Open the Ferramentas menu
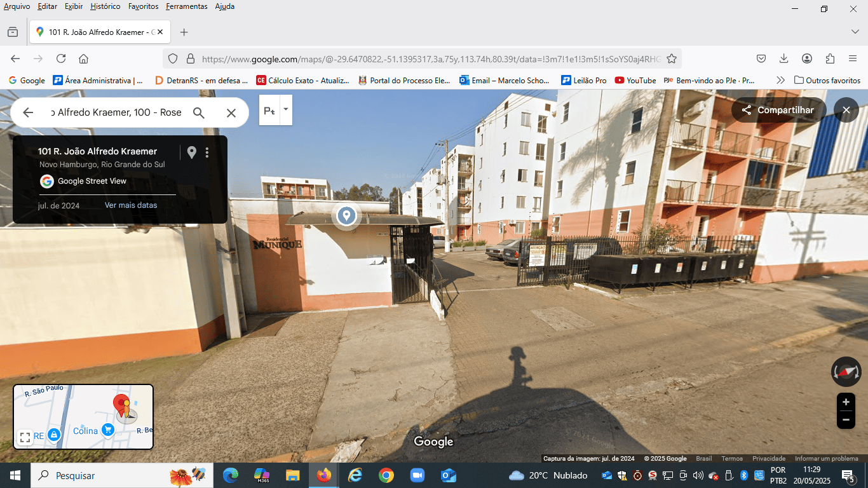This screenshot has height=488, width=868. 187,6
